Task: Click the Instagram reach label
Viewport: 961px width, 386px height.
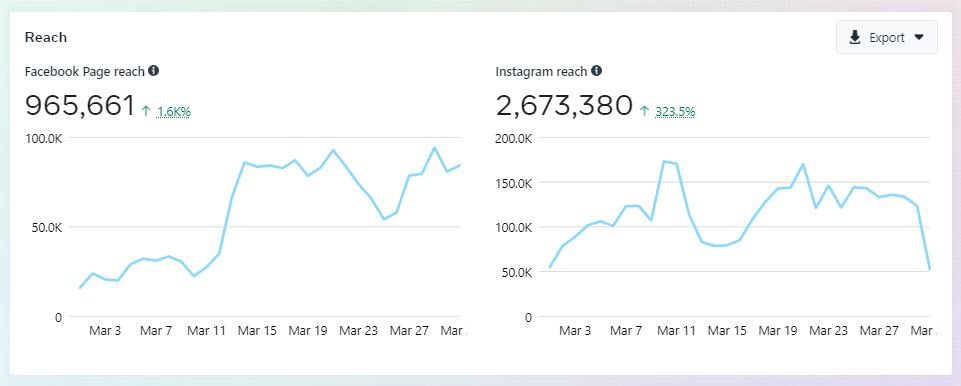Action: pos(541,71)
